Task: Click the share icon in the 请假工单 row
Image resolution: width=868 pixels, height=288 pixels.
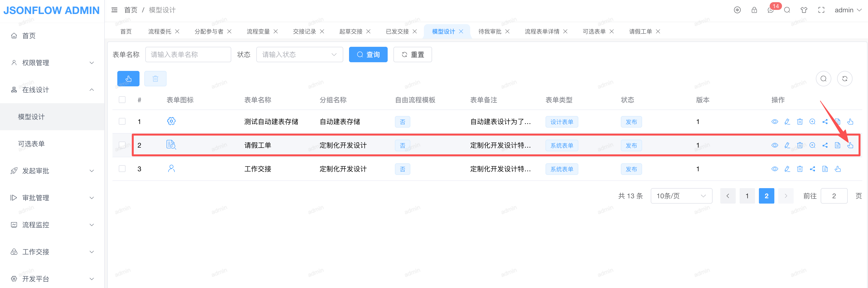Action: click(x=825, y=145)
